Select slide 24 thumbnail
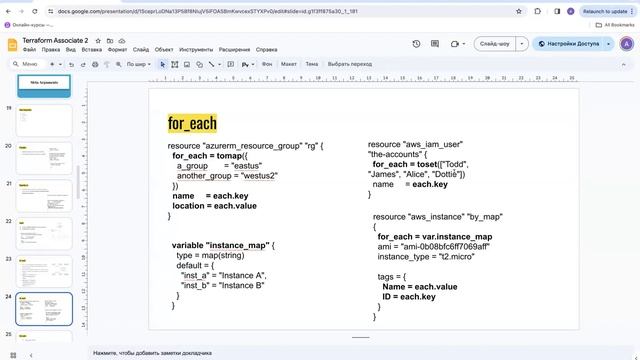The image size is (640, 360). pos(44,309)
